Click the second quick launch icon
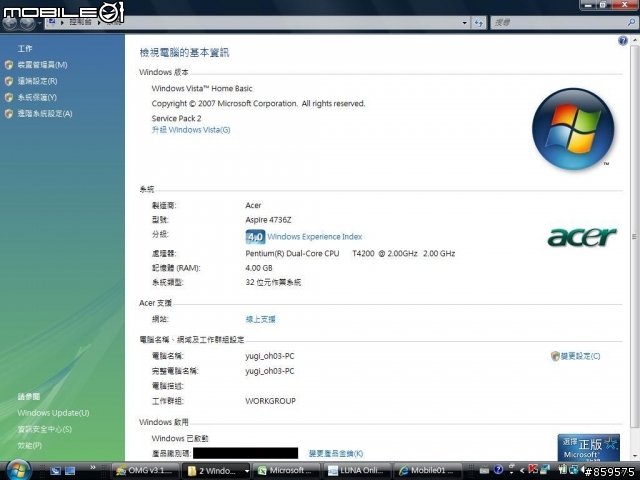Image resolution: width=640 pixels, height=480 pixels. [70, 471]
